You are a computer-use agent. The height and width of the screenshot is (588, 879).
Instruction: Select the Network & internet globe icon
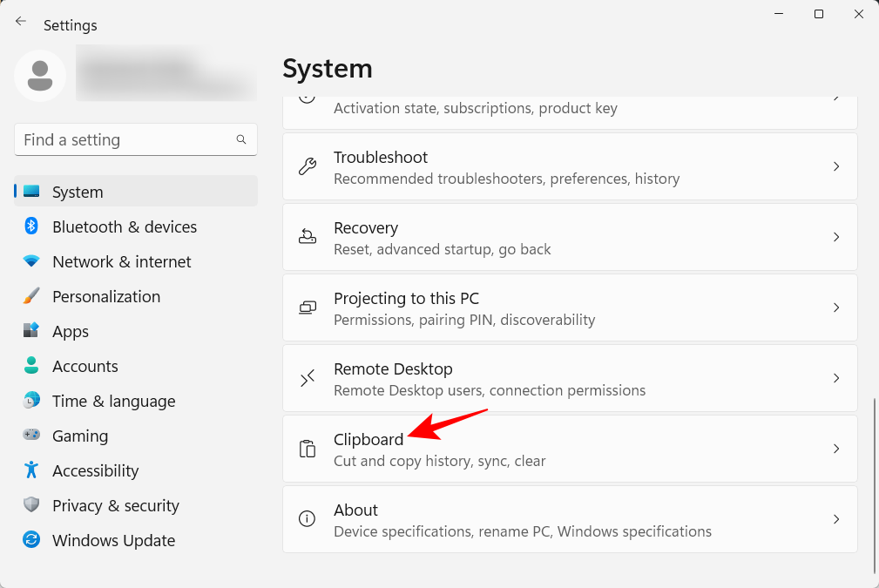[30, 261]
